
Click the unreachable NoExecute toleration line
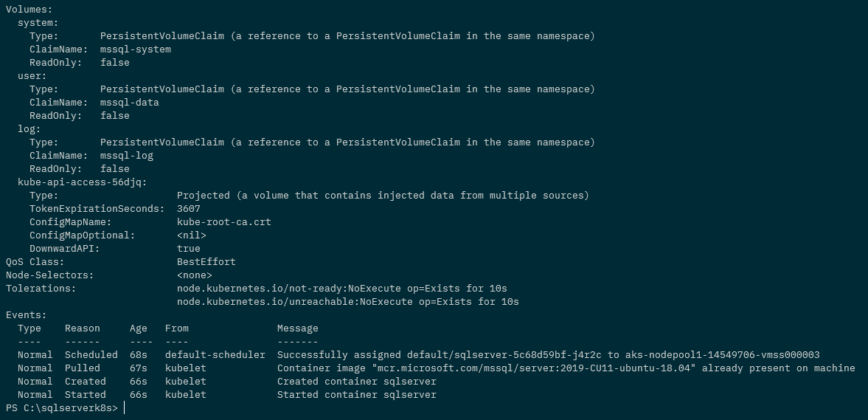pyautogui.click(x=347, y=302)
